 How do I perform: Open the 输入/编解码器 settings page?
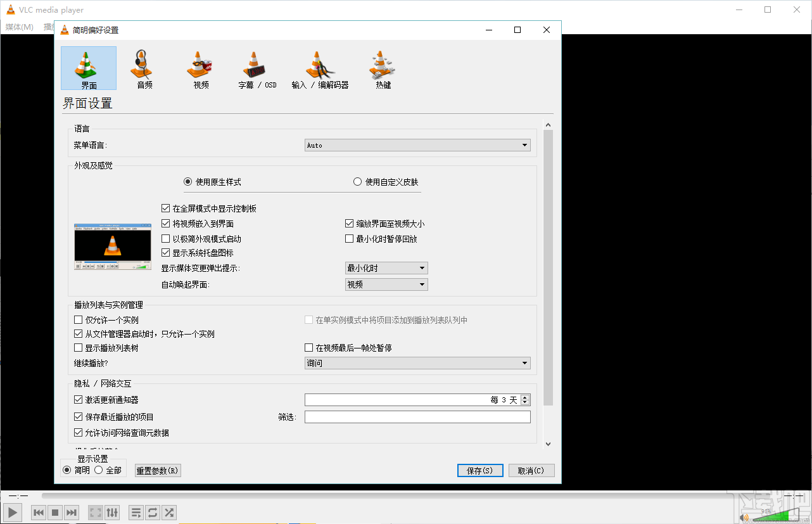tap(320, 68)
